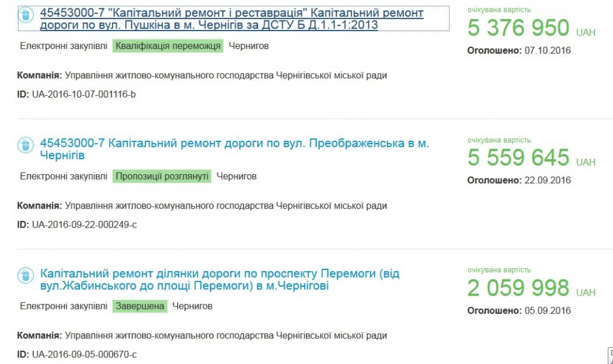613x364 pixels.
Task: Click the expected value 5 559 645
Action: pyautogui.click(x=518, y=158)
